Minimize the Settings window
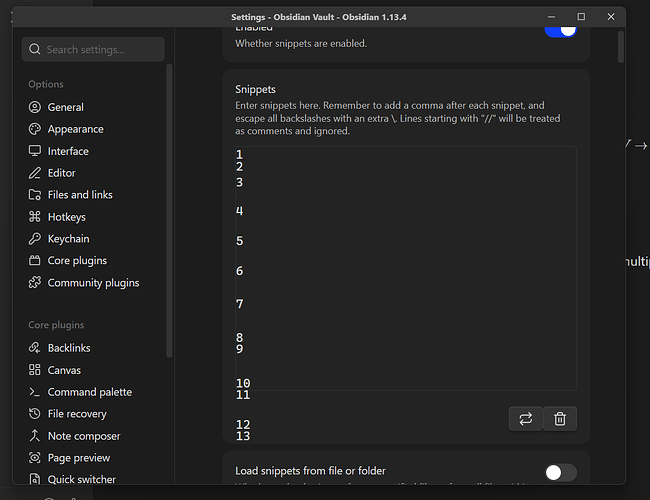Screen dimensions: 650x500 point(551,17)
